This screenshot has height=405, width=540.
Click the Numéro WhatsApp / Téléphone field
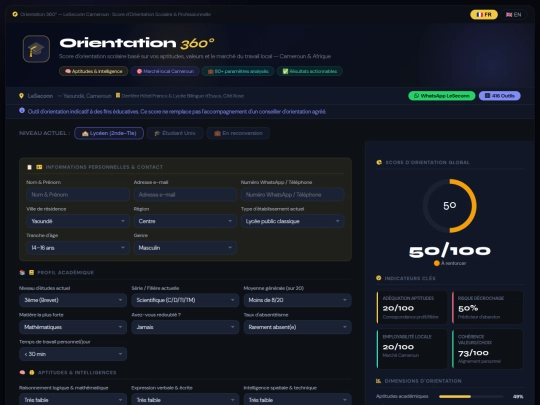[292, 195]
